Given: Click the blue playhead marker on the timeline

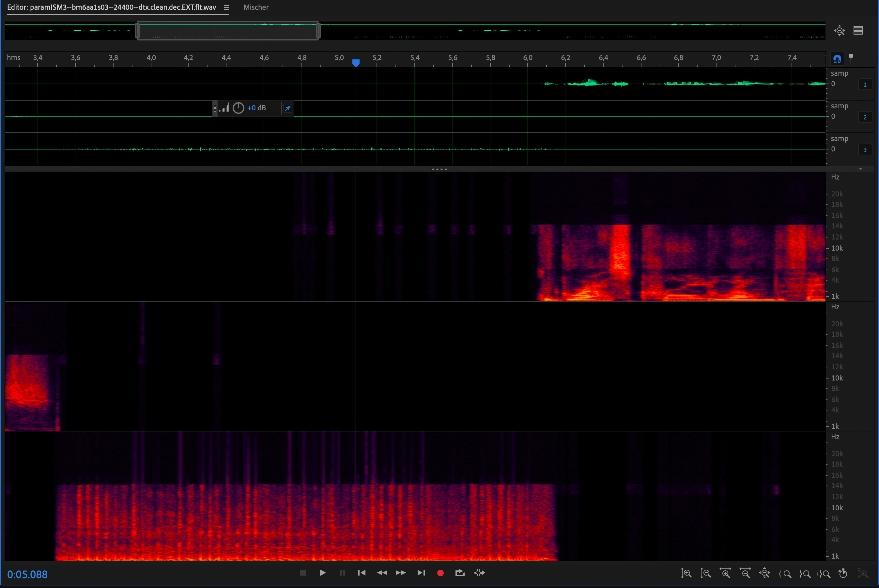Looking at the screenshot, I should [x=356, y=62].
